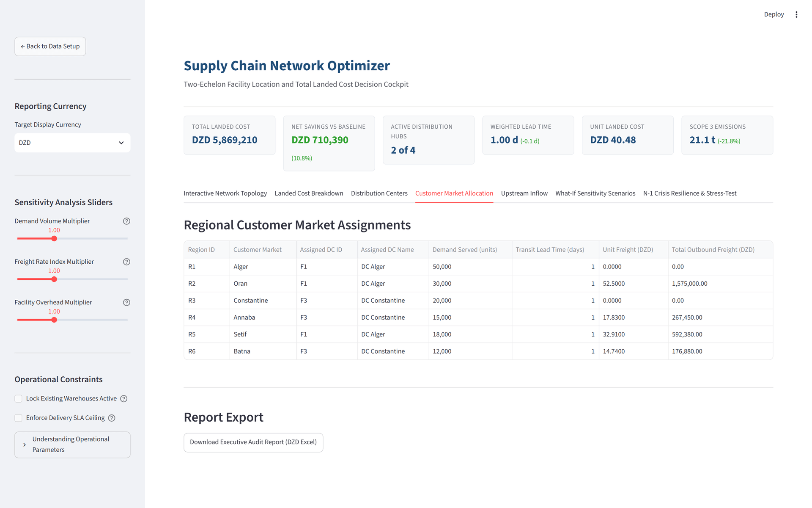Viewport: 812px width, 508px height.
Task: Open the three-dot main menu
Action: (x=796, y=14)
